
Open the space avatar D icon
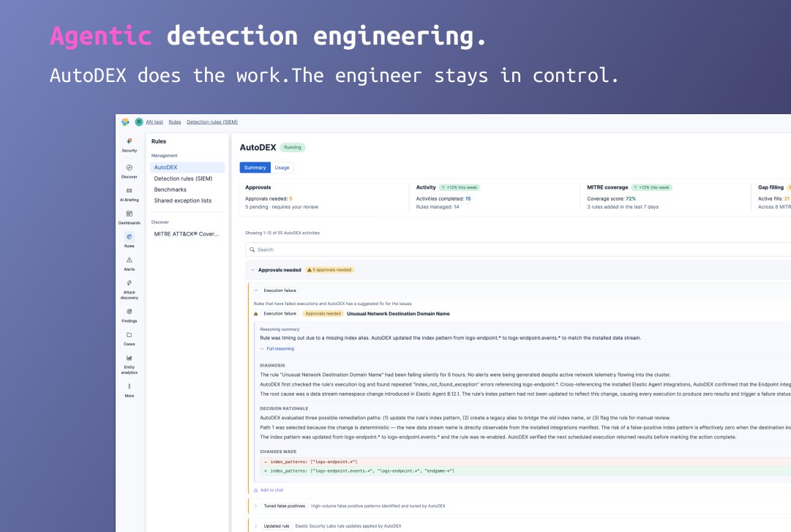(x=139, y=121)
